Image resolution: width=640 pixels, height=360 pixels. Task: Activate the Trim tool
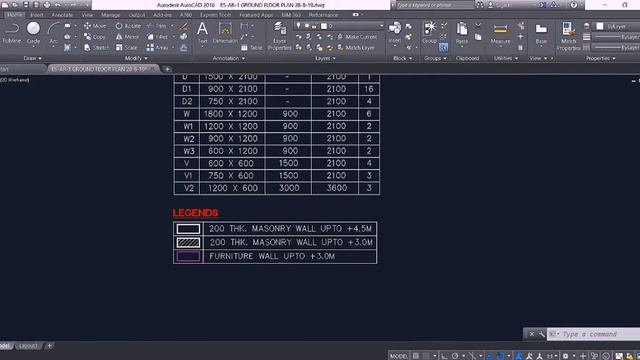coord(157,26)
